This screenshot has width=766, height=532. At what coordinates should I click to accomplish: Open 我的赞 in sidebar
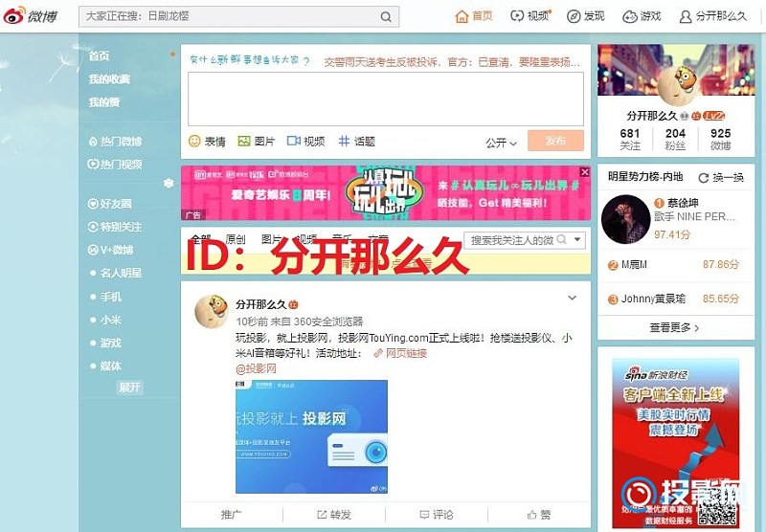103,102
